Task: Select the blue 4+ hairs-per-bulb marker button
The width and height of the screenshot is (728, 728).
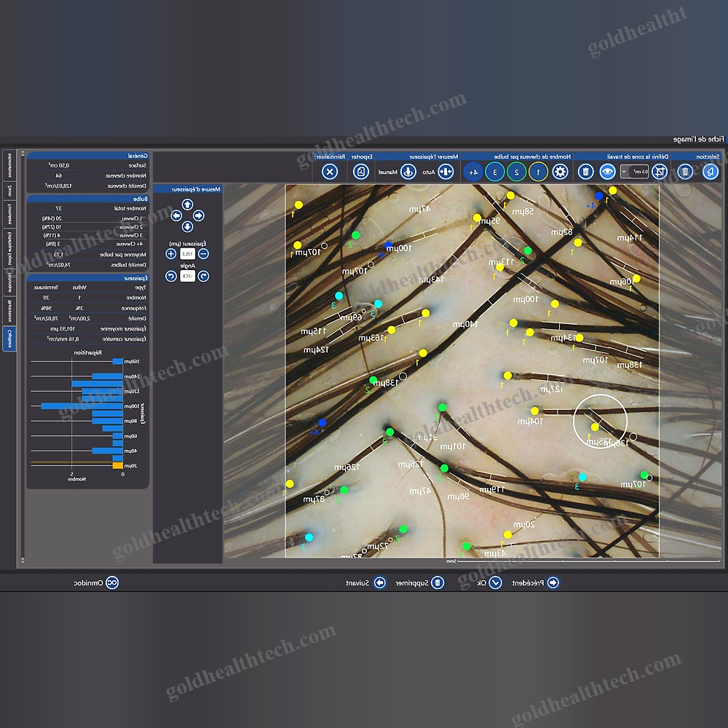Action: (473, 172)
